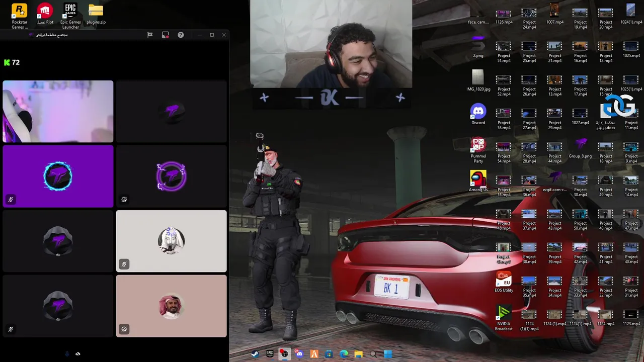Select 1024(1).mp4 video file
Viewport: 644px width, 362px height.
click(x=631, y=14)
